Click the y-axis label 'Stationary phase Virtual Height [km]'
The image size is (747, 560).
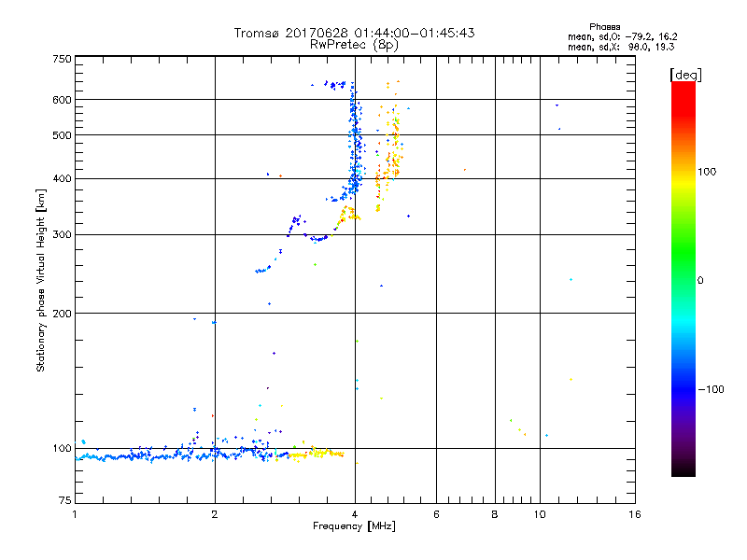(40, 280)
